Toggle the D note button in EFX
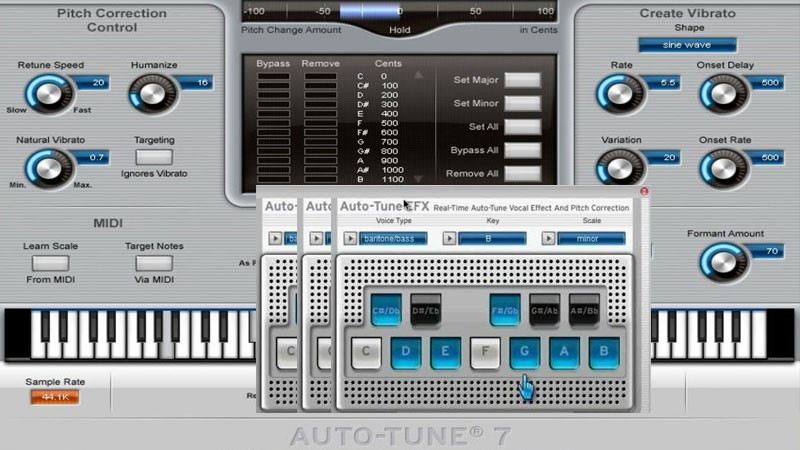This screenshot has width=800, height=450. (406, 353)
